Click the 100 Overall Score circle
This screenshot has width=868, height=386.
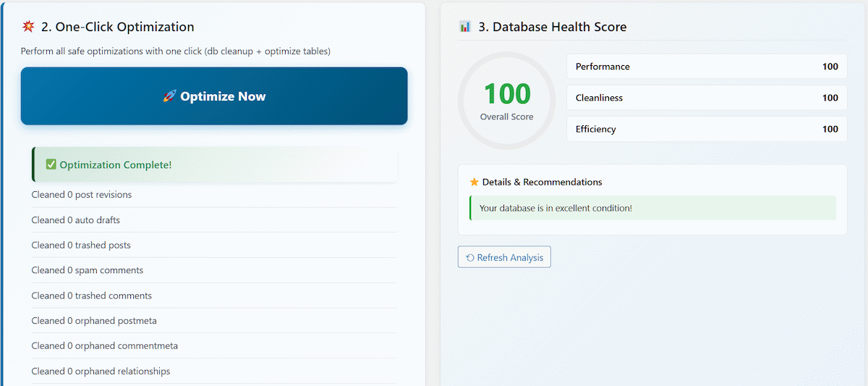click(506, 100)
